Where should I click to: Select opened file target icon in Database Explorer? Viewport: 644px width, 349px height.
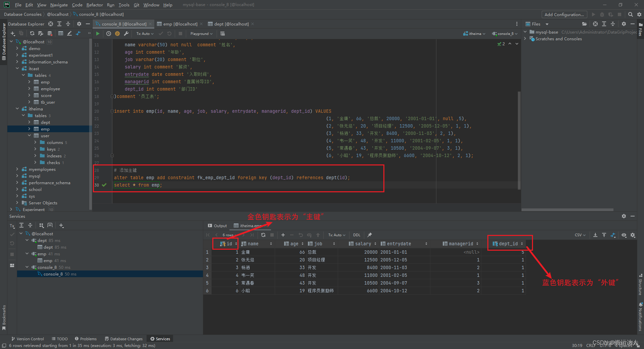click(51, 24)
